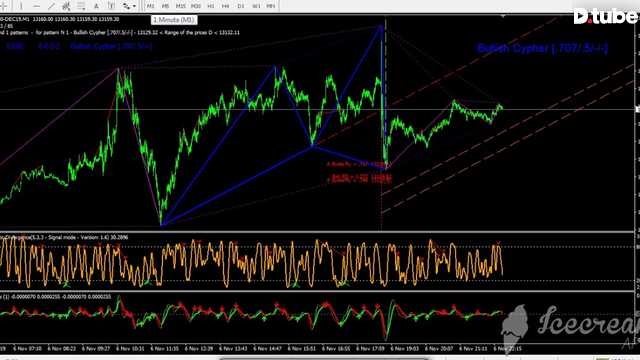The image size is (640, 360).
Task: Switch chart to D1 daily timeframe
Action: point(241,6)
